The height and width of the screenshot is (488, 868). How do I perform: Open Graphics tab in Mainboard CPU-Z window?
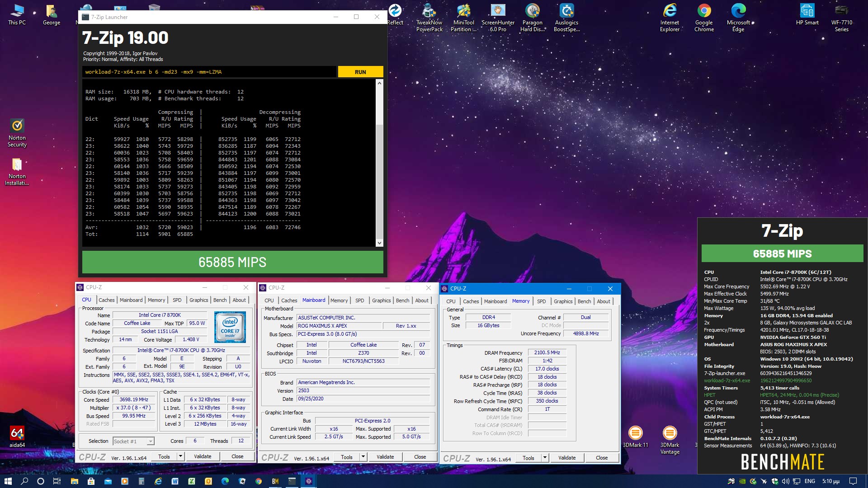click(381, 300)
